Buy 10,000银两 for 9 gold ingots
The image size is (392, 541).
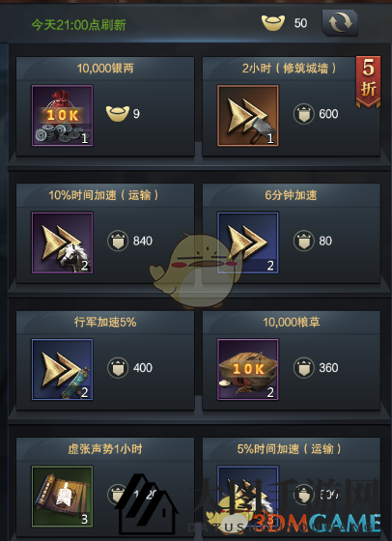(x=123, y=114)
